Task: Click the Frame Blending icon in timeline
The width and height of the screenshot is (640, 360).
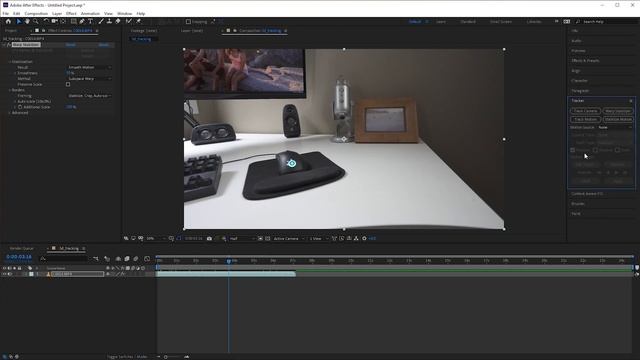Action: (127, 259)
